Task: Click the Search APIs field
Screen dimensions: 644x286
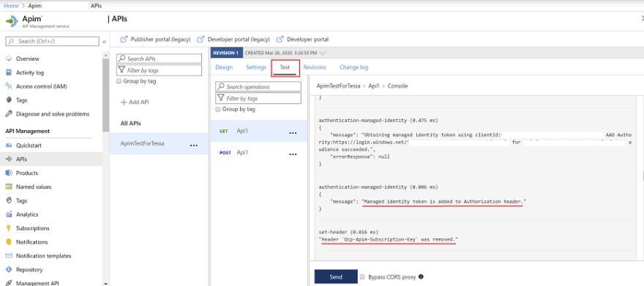Action: pos(160,59)
